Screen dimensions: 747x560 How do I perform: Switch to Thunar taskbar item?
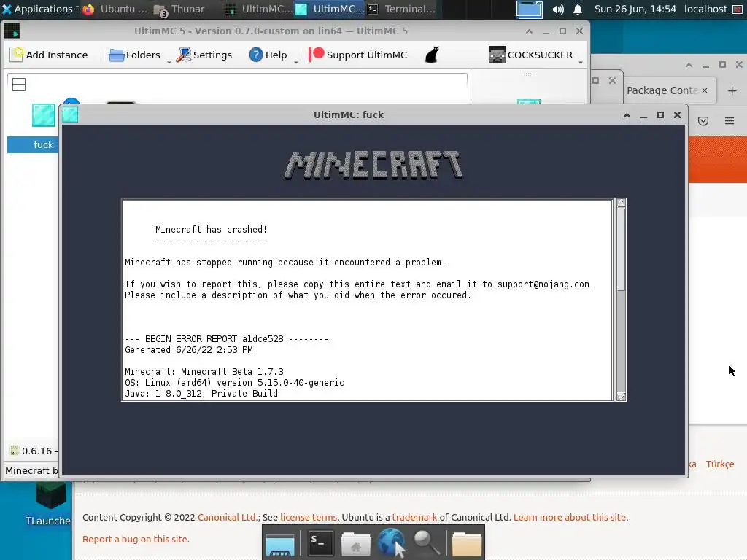click(x=179, y=9)
